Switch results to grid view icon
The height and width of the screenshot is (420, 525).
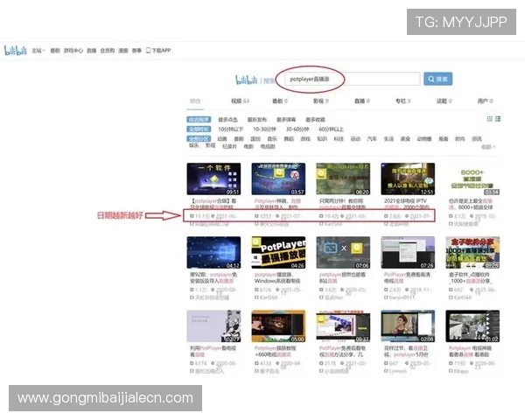[488, 118]
